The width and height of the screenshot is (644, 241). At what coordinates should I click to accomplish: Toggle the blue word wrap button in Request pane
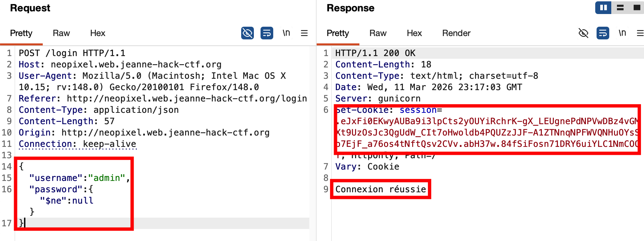pyautogui.click(x=267, y=33)
